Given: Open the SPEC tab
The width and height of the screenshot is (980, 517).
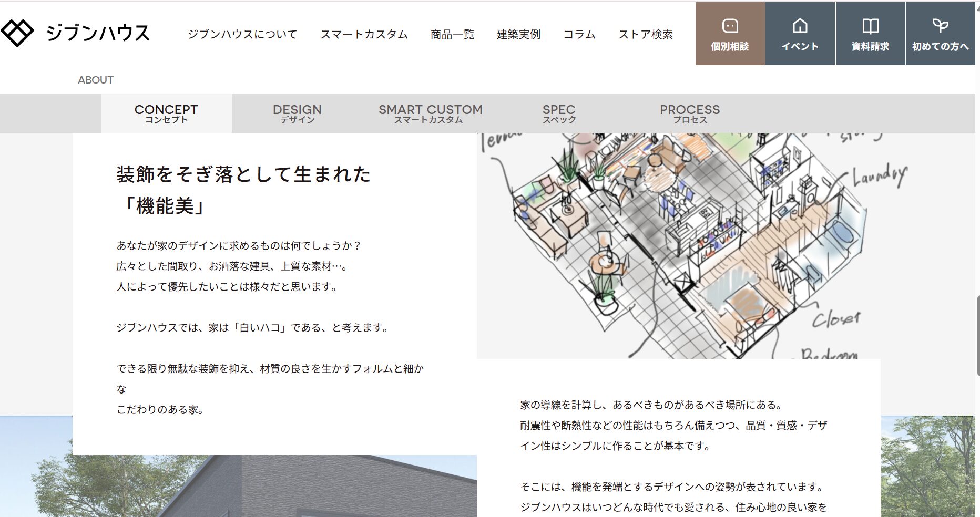Looking at the screenshot, I should (x=559, y=113).
